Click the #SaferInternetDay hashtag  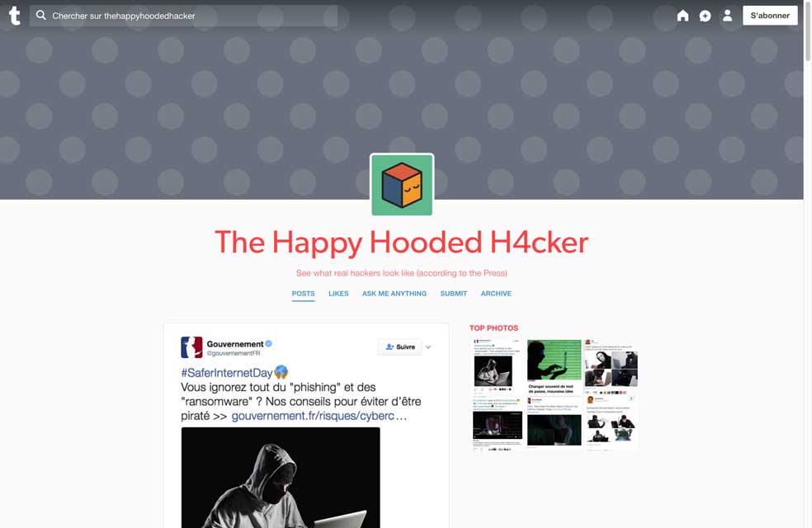pos(227,373)
